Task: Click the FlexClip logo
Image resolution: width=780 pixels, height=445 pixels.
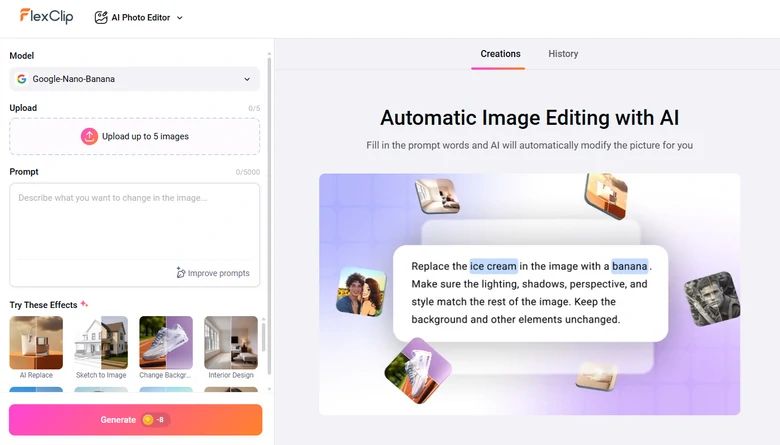Action: point(46,16)
